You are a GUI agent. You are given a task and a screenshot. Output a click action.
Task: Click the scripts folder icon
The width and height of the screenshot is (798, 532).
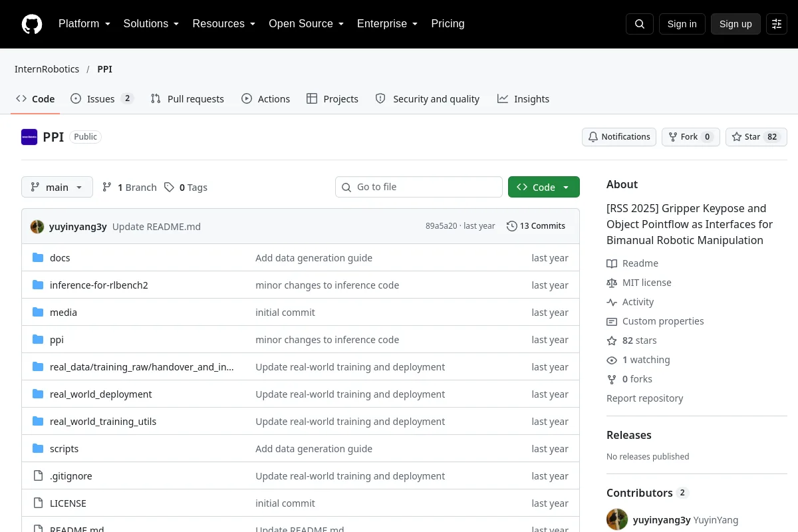click(38, 449)
